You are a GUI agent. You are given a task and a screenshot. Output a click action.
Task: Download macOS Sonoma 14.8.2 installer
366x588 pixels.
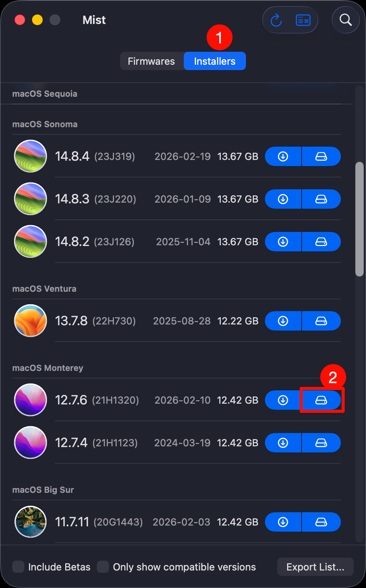[x=283, y=242]
